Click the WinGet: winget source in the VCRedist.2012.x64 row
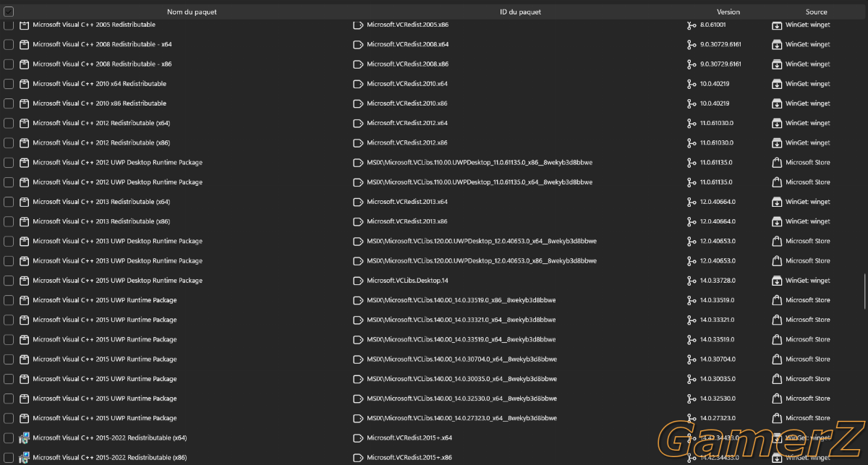The height and width of the screenshot is (465, 868). (x=808, y=123)
